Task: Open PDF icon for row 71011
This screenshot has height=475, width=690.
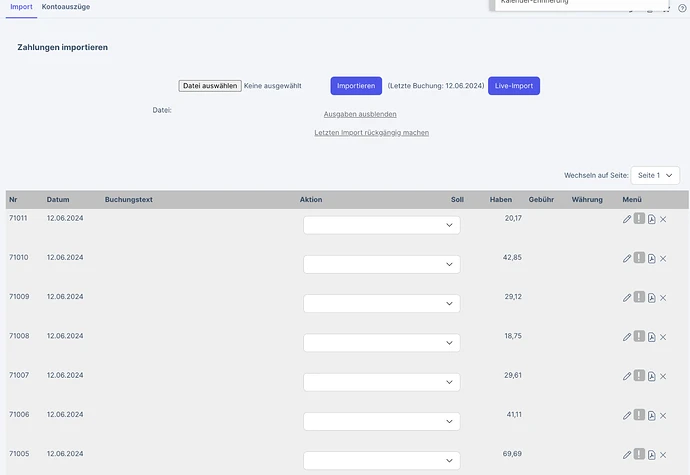Action: (652, 219)
